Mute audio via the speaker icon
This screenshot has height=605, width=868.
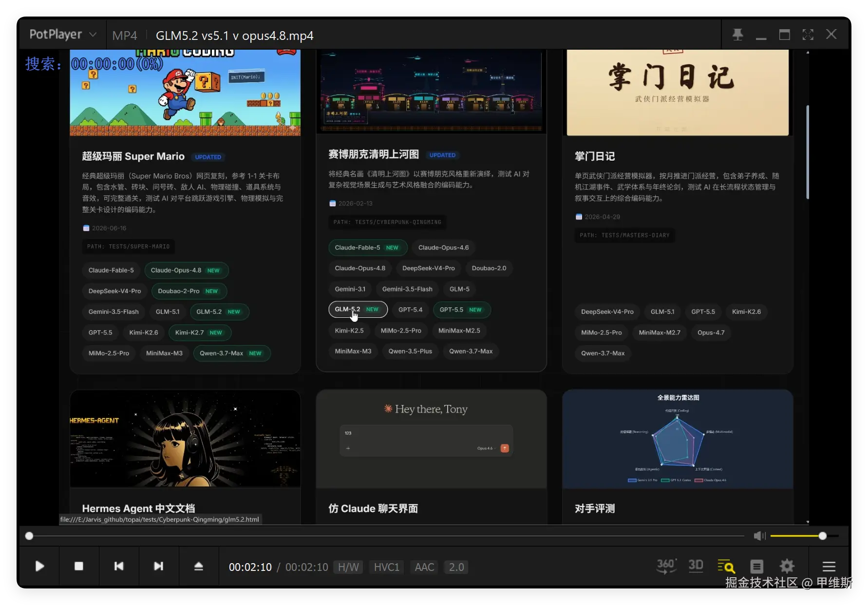coord(759,536)
